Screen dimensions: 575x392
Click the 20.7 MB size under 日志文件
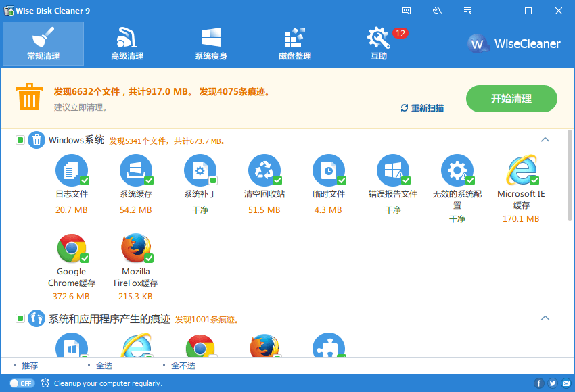(72, 210)
